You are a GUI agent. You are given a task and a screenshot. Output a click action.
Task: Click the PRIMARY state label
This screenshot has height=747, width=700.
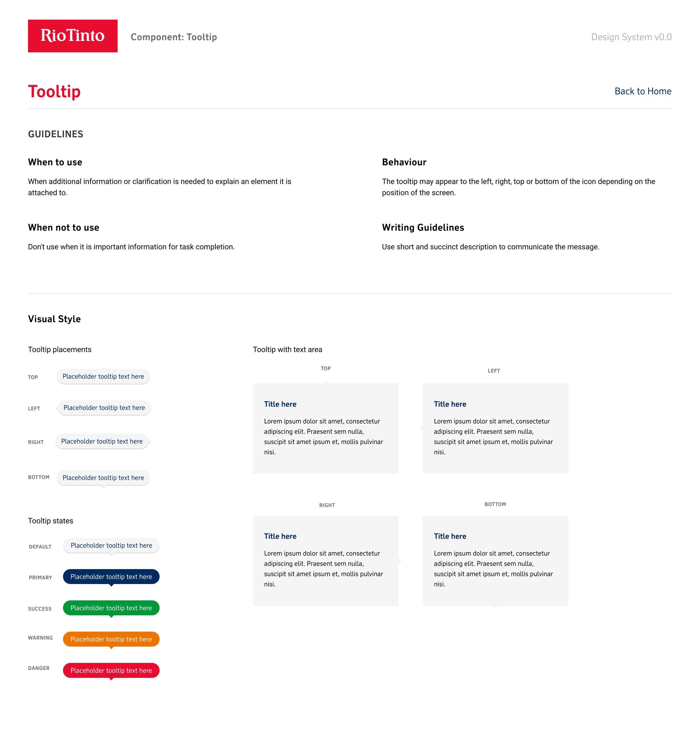(x=41, y=578)
